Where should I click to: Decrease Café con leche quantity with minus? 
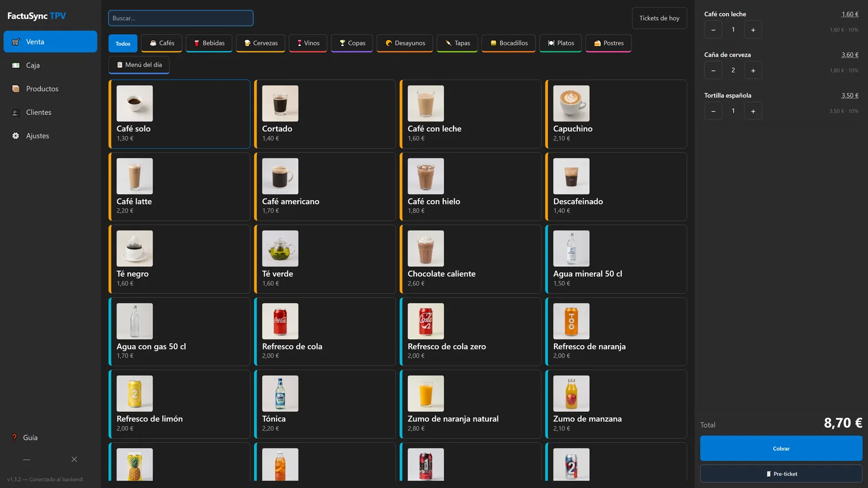pos(713,30)
